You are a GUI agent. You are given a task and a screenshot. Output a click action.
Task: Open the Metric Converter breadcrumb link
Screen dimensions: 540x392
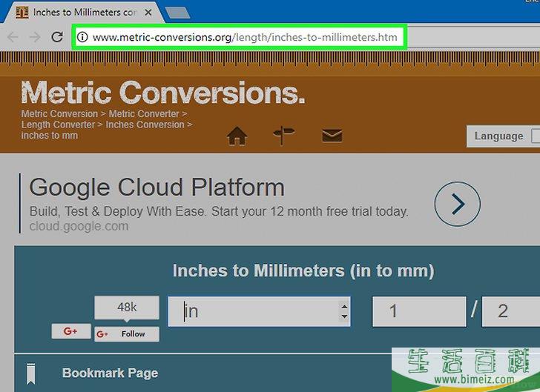[x=144, y=113]
